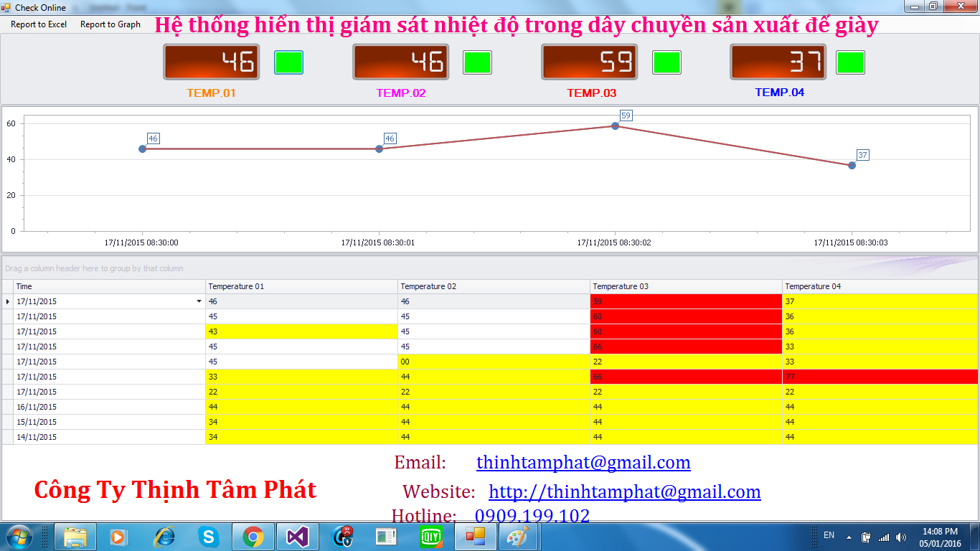Open the website link http://thinhtamphat@gmail.com

coord(624,492)
